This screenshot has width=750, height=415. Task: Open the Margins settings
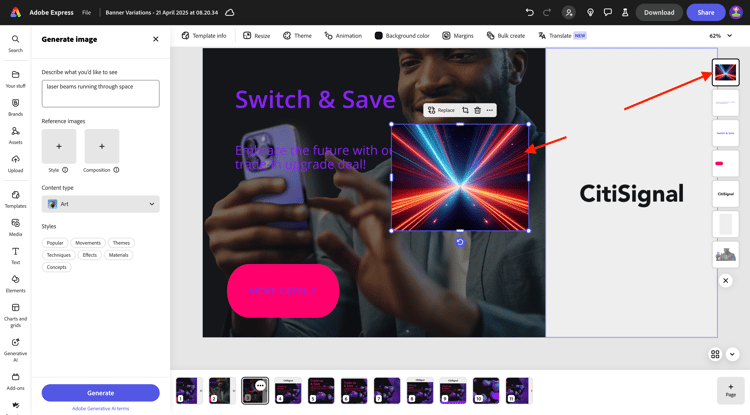pos(458,35)
